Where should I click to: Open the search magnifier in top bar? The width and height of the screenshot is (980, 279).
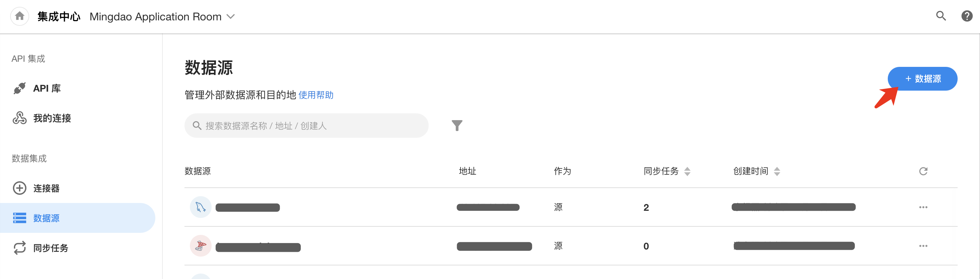tap(941, 16)
